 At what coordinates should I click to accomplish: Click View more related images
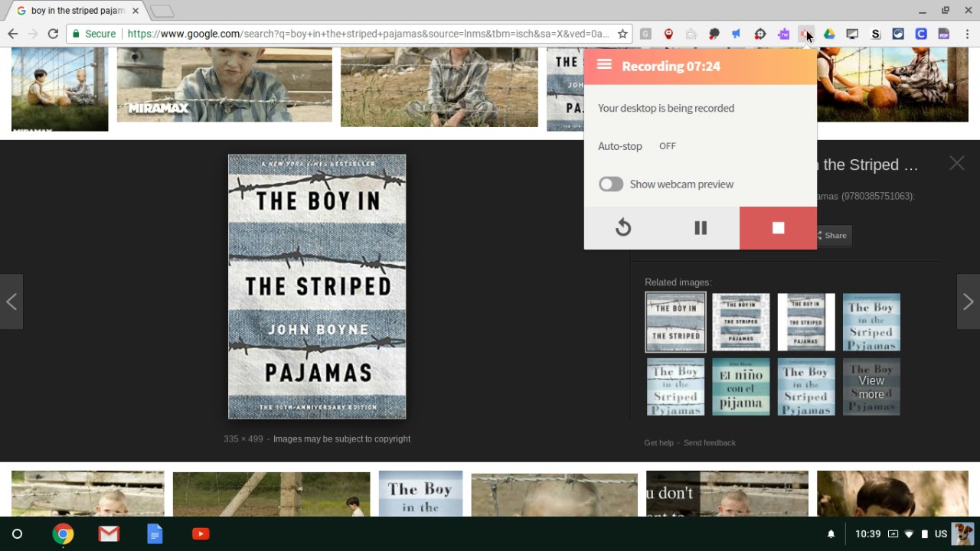pos(871,387)
